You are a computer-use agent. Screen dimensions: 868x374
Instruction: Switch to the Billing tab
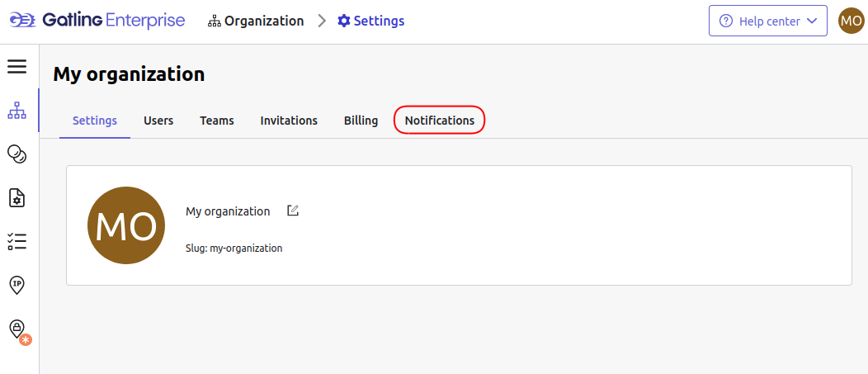coord(361,121)
